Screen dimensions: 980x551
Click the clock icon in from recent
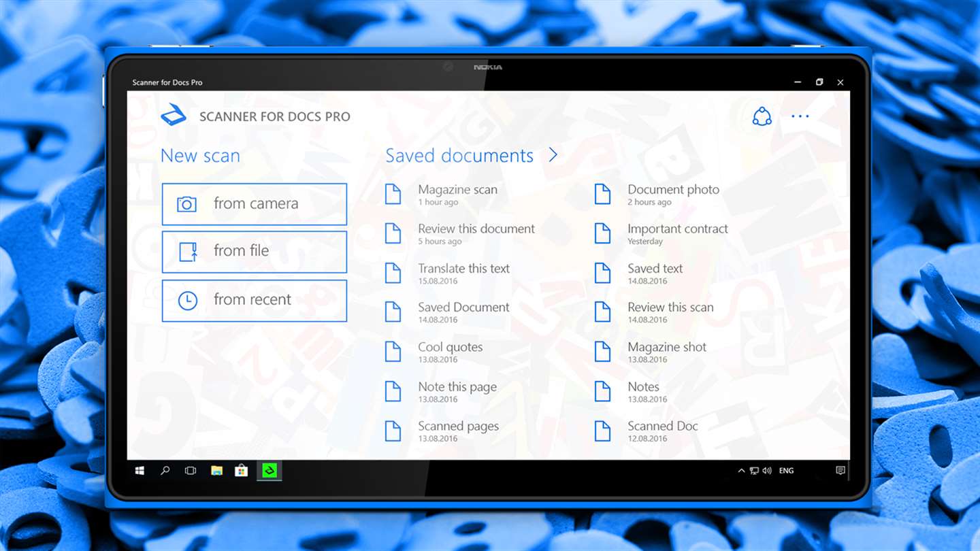point(187,301)
